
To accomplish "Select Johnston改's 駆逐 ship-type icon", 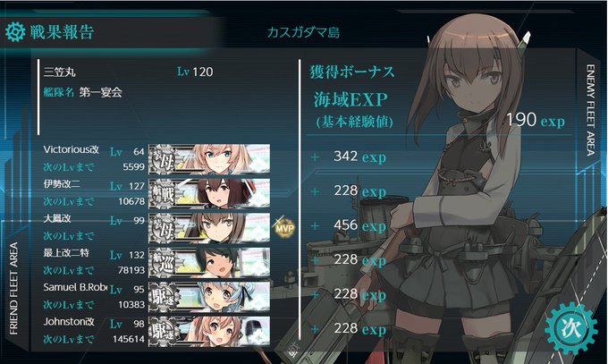I will [163, 331].
